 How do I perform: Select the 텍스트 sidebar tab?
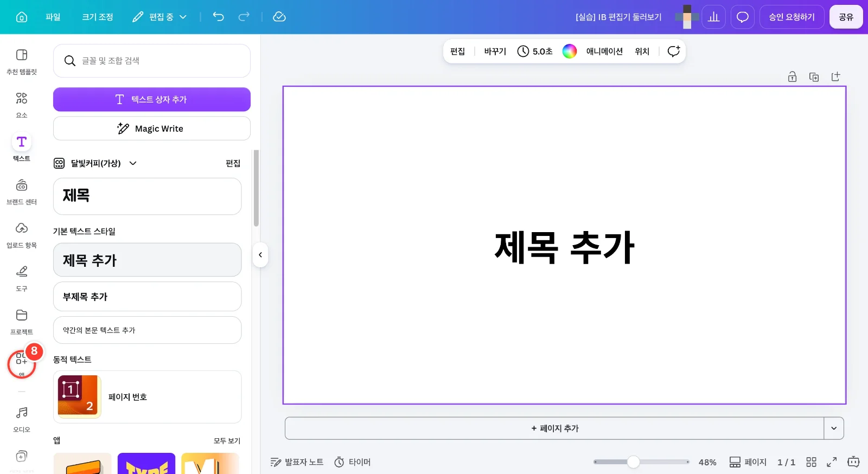point(22,148)
